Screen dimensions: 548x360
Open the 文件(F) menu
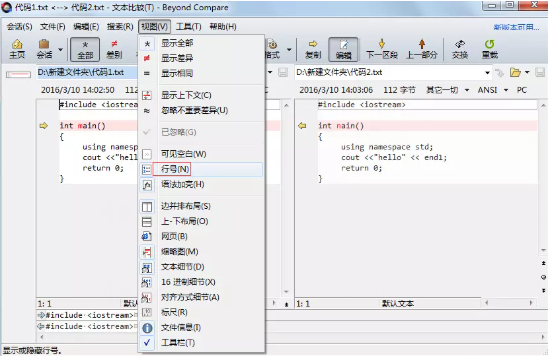coord(53,27)
